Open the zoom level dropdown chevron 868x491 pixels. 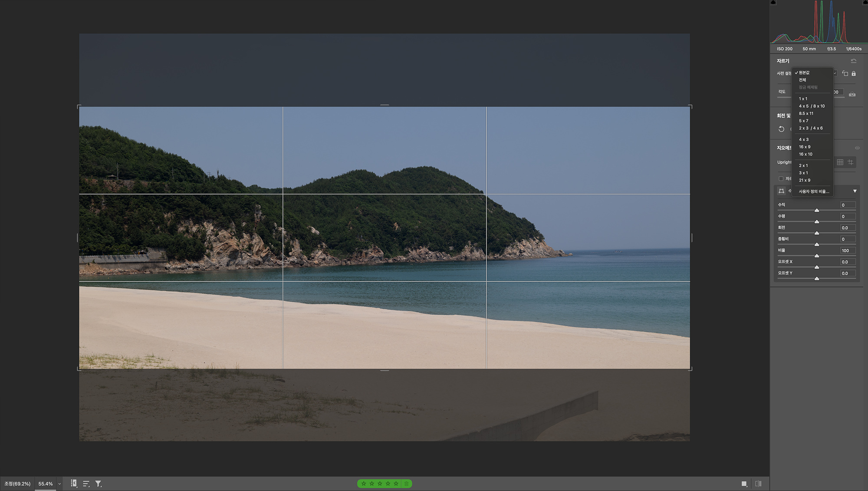coord(59,484)
